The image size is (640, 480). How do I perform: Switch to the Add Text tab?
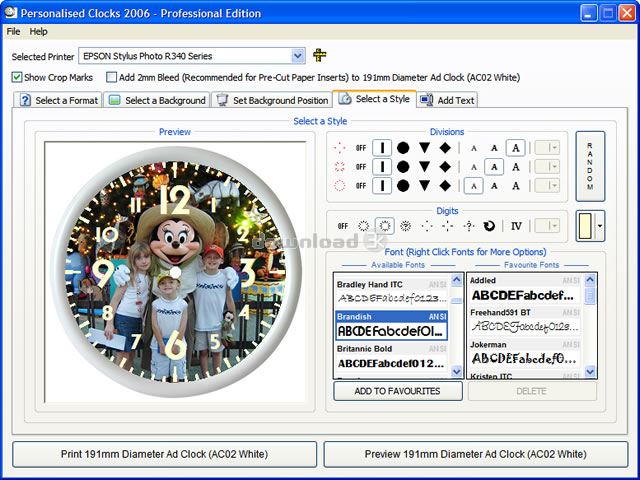click(448, 100)
